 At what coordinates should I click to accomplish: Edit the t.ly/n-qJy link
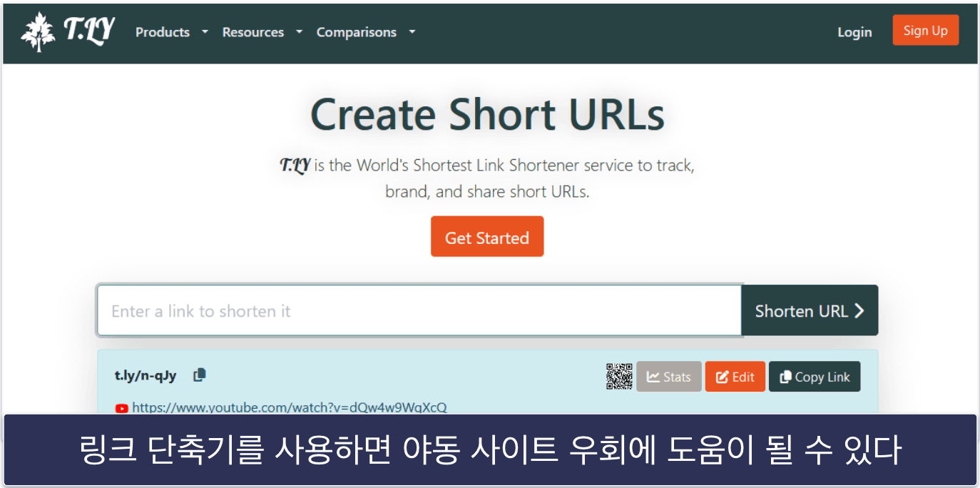point(735,377)
